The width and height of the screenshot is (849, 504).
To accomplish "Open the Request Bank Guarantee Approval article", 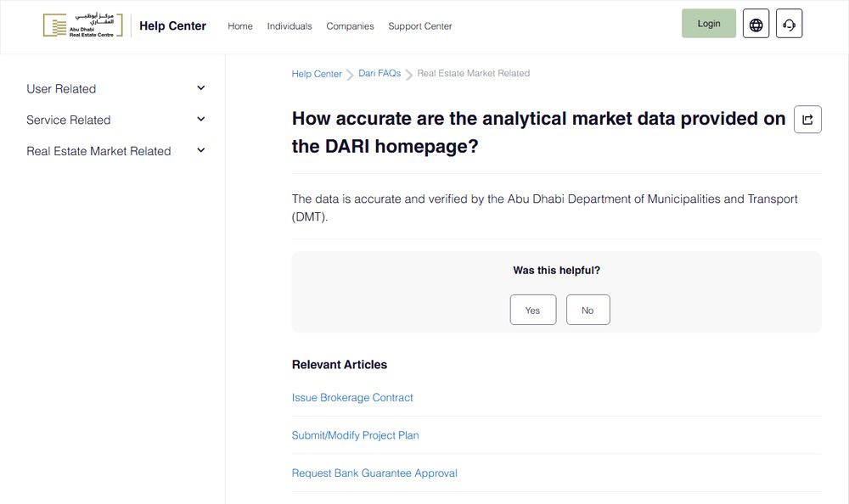I will pyautogui.click(x=374, y=473).
